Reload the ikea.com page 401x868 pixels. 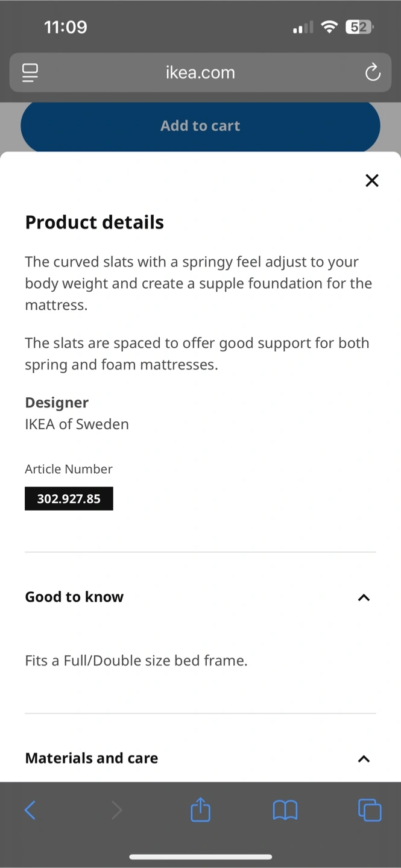pyautogui.click(x=373, y=73)
